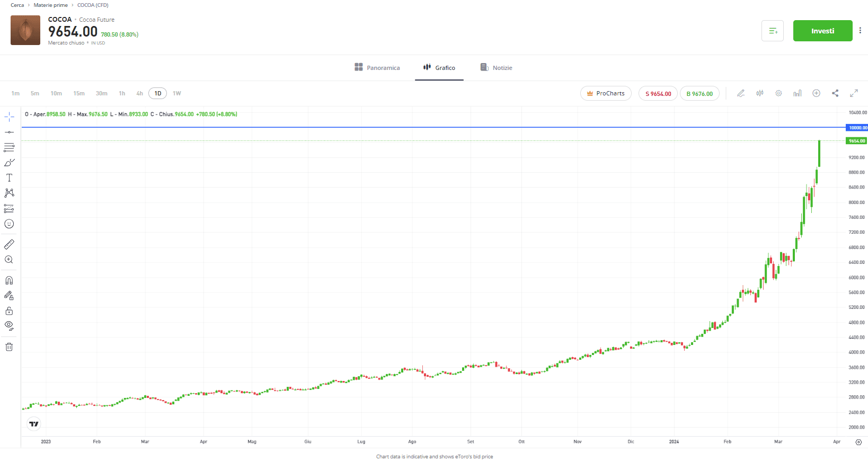Select the 5m timeframe
This screenshot has height=461, width=868.
coord(35,93)
